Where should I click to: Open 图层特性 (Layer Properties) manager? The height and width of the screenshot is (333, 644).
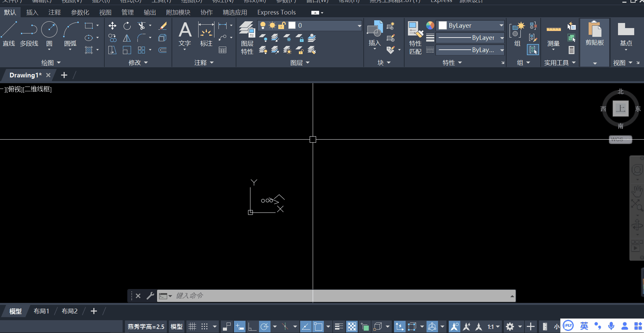click(247, 37)
